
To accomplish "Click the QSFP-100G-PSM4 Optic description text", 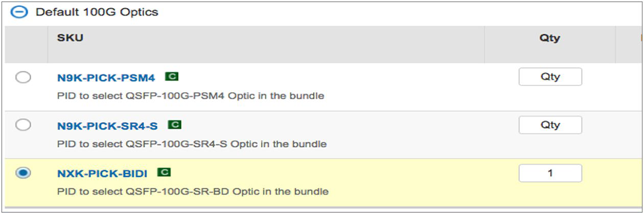I will click(x=190, y=96).
